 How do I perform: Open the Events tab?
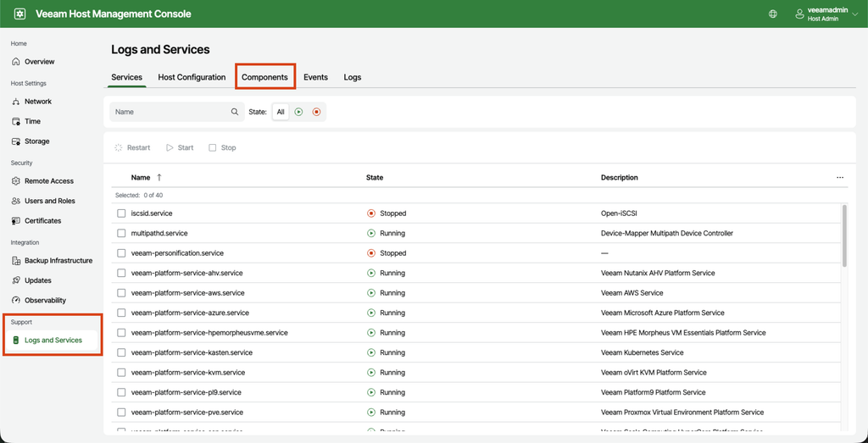coord(315,77)
